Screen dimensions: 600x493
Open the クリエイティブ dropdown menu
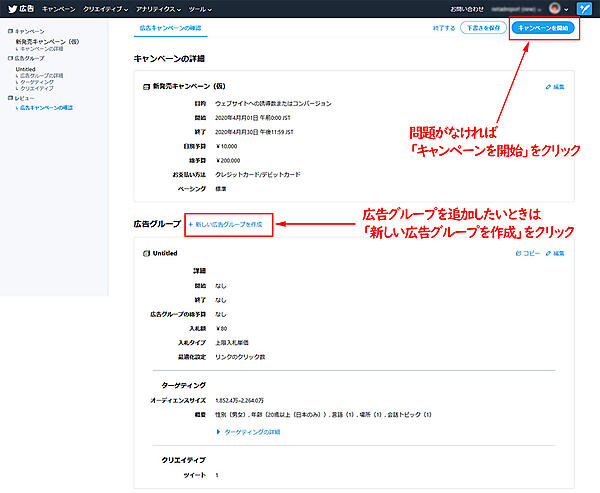tap(105, 8)
